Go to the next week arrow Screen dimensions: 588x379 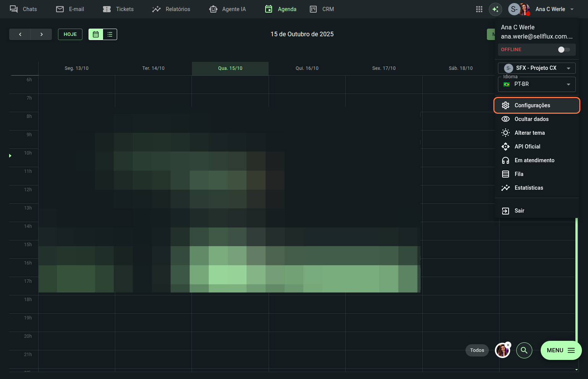click(41, 34)
